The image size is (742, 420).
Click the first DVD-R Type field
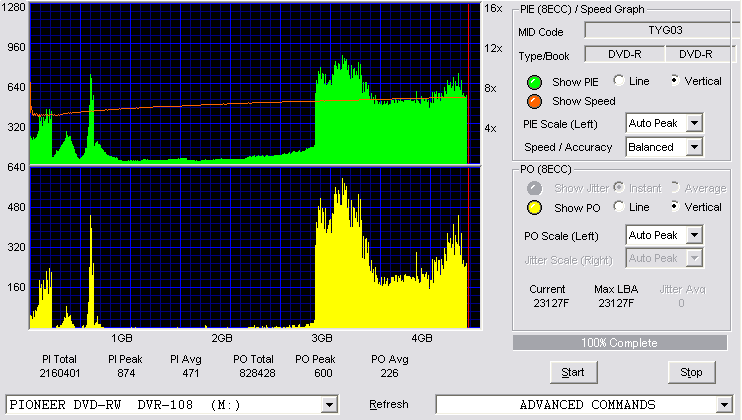(x=625, y=54)
